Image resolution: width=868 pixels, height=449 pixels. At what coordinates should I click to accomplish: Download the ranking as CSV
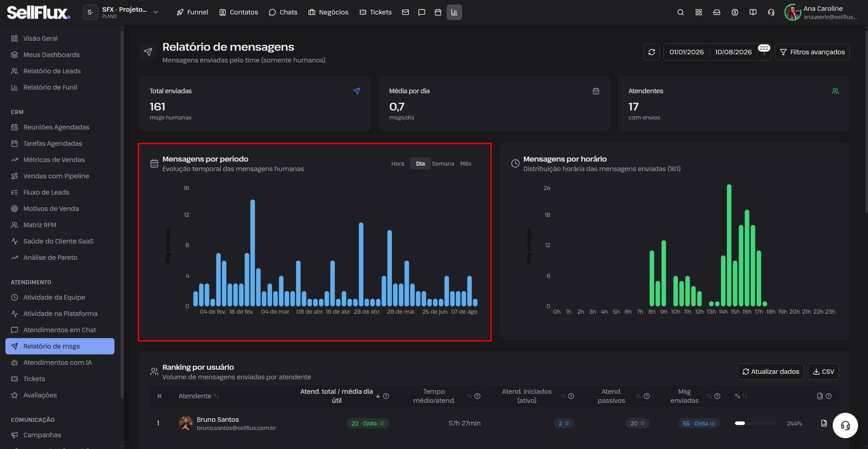[x=824, y=372]
